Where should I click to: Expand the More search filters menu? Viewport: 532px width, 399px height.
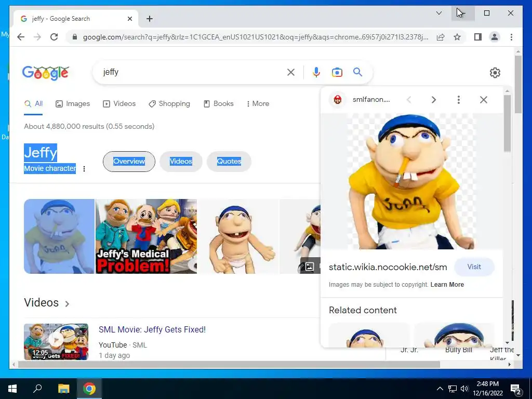[x=258, y=104]
